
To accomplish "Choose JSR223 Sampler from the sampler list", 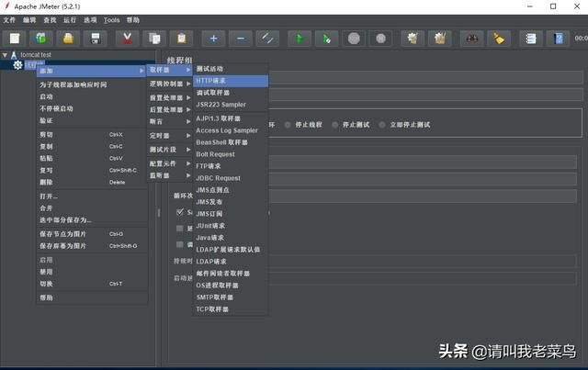I will [231, 105].
